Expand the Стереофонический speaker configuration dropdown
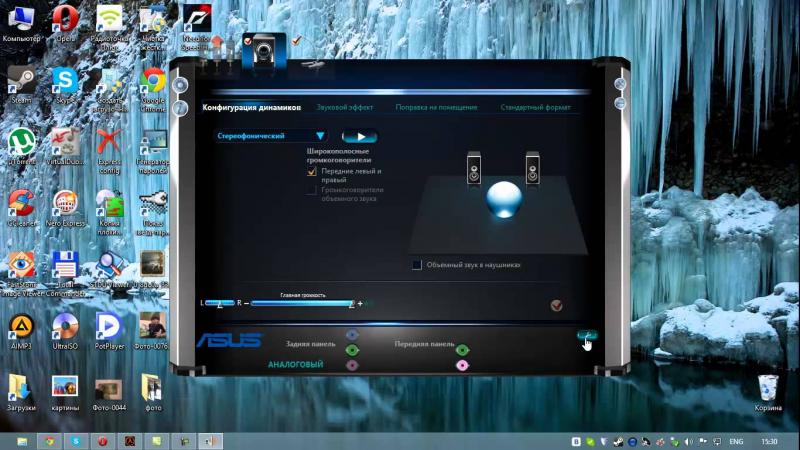800x450 pixels. coord(271,136)
